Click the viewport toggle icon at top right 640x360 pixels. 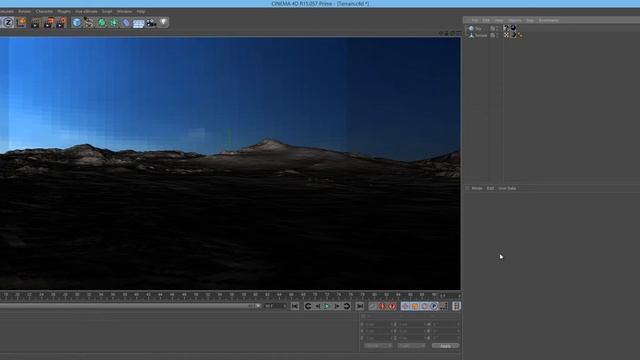click(458, 33)
